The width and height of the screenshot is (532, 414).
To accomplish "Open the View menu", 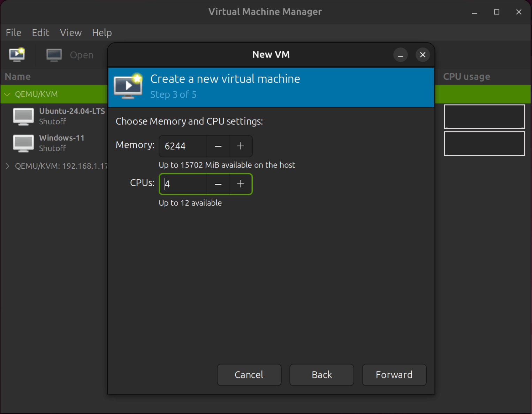I will [x=71, y=32].
